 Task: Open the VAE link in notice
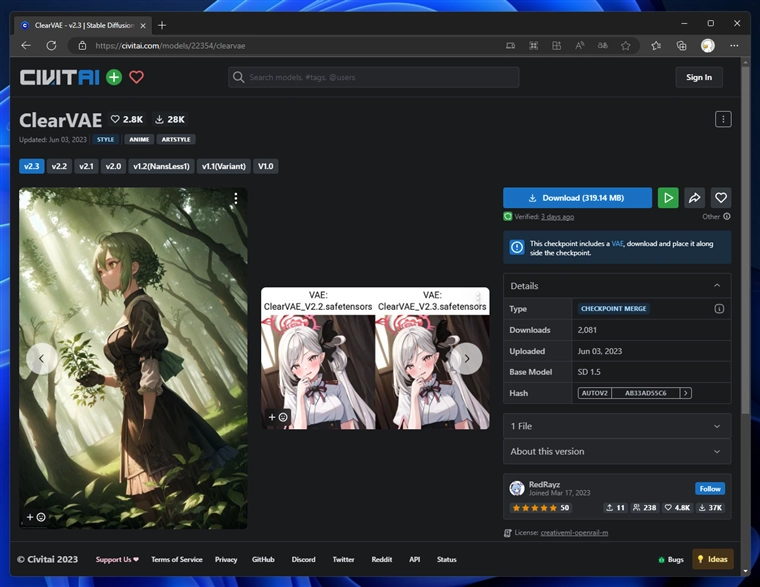[x=617, y=244]
